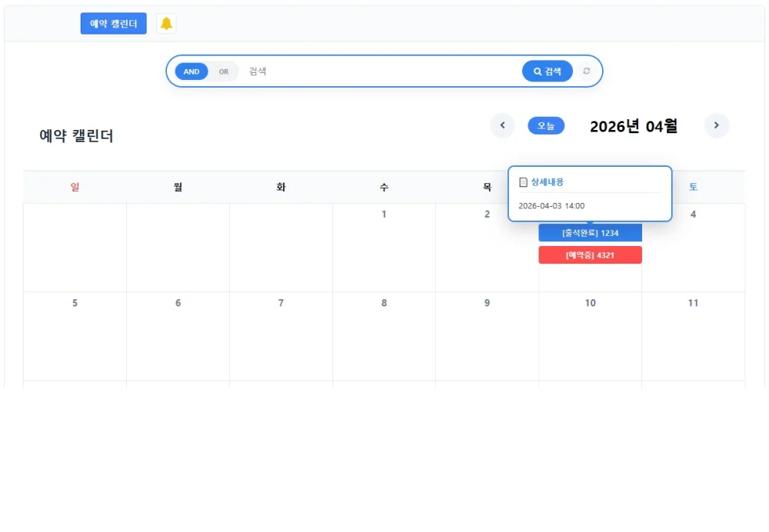Go to next month with right chevron
The image size is (769, 532).
coord(717,125)
